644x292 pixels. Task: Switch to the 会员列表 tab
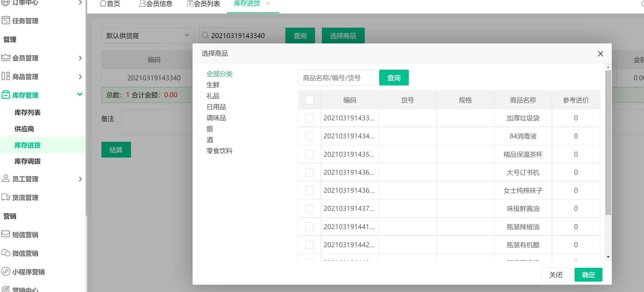[204, 4]
